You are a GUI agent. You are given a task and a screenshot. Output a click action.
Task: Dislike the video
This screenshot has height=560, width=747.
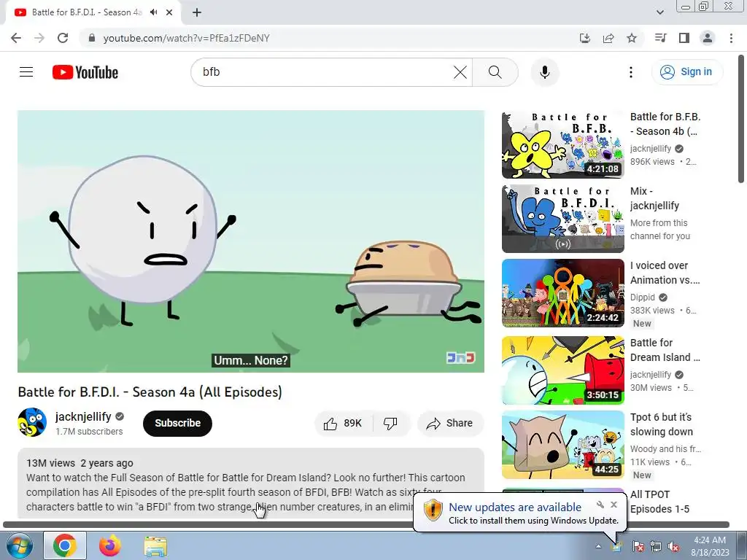click(391, 424)
